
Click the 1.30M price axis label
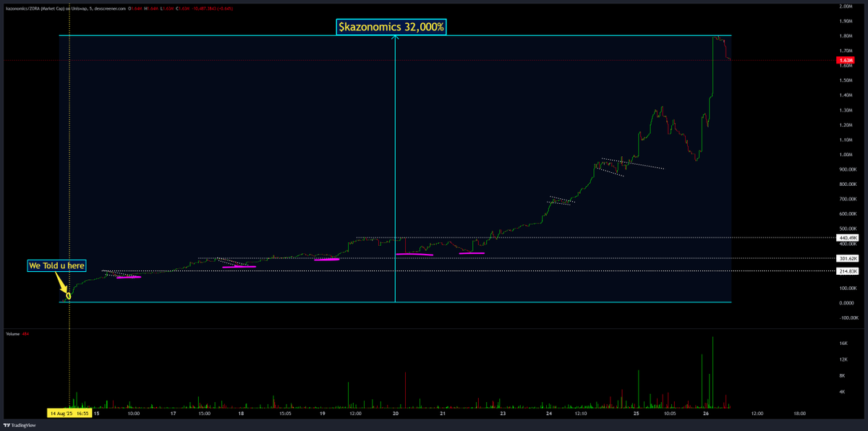pos(846,110)
